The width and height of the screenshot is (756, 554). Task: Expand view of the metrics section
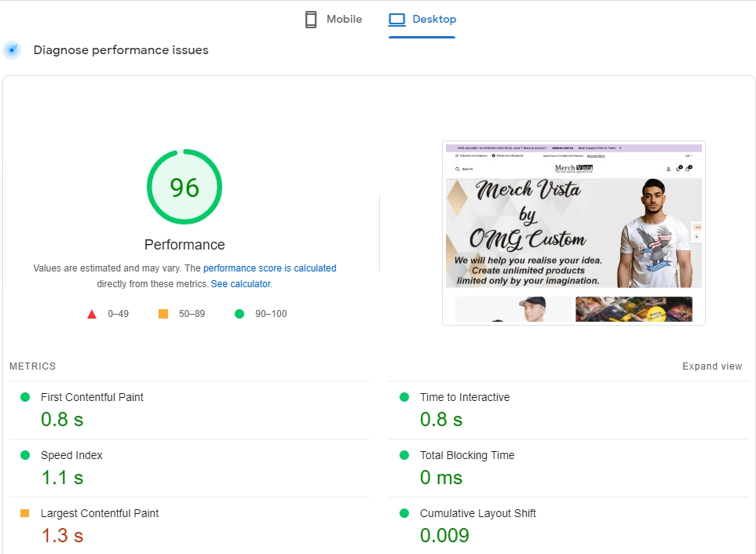[x=711, y=366]
